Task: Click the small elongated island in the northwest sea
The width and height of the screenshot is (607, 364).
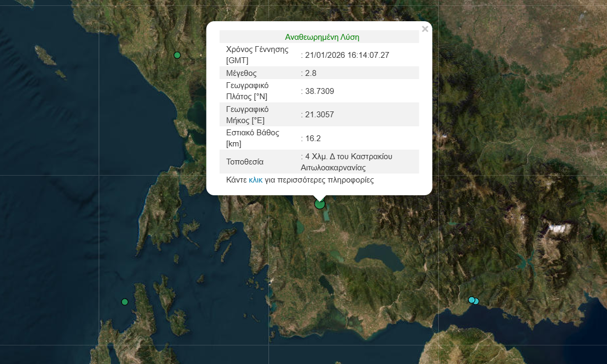Action: coord(45,55)
